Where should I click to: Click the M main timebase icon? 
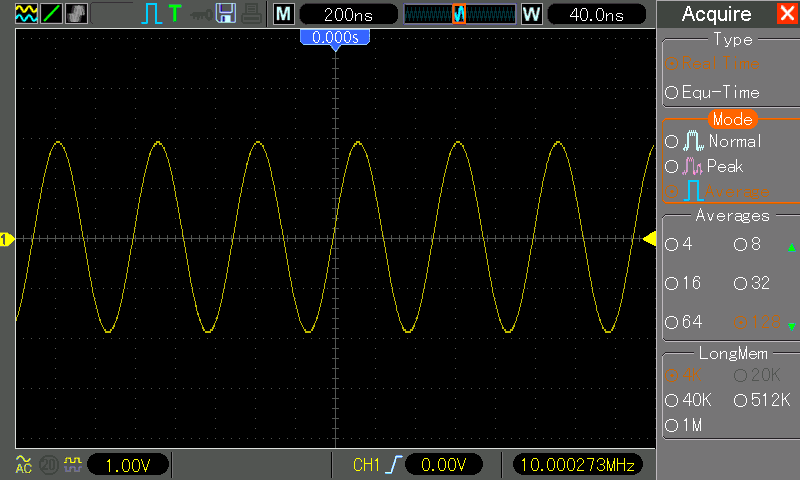tap(284, 14)
